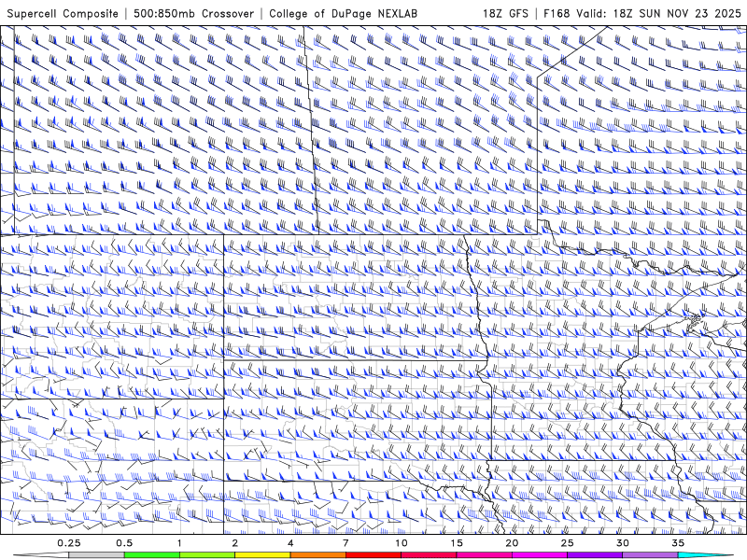
Task: Click the light purple segment between 30 and 35
Action: coord(650,555)
